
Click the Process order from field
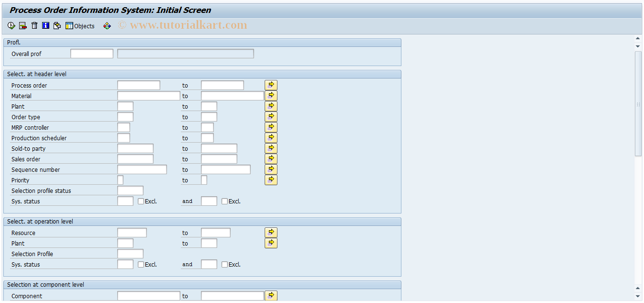click(139, 85)
